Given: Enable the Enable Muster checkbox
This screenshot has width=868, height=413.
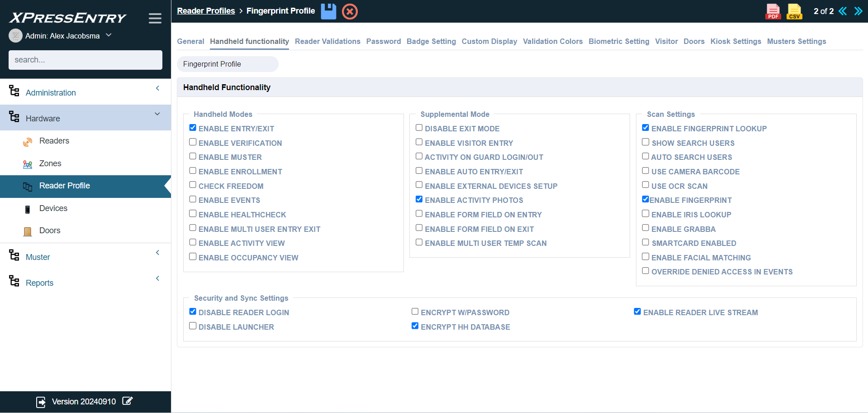Looking at the screenshot, I should [x=193, y=156].
